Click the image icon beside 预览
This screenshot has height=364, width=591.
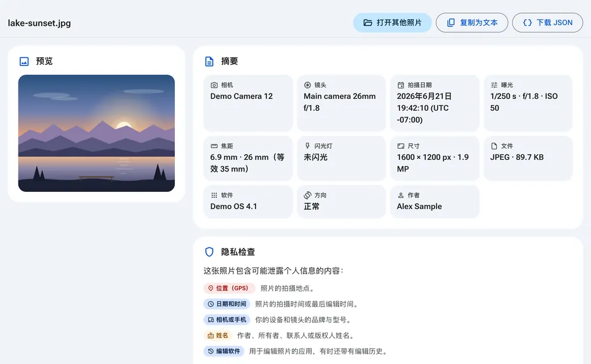tap(24, 61)
